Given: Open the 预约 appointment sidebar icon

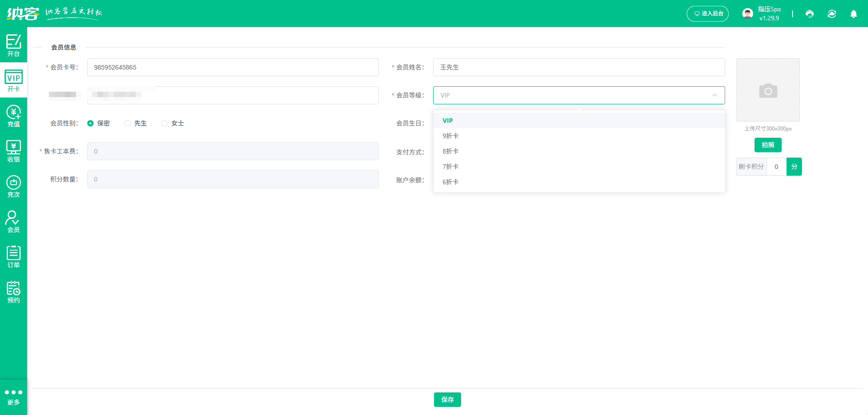Looking at the screenshot, I should [14, 292].
